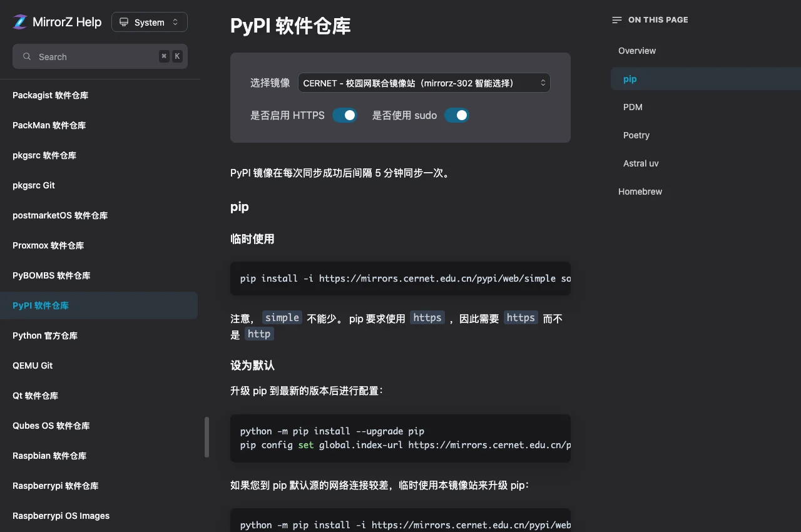Open pkgsrc 软件仓库 in the sidebar
This screenshot has height=532, width=801.
44,155
